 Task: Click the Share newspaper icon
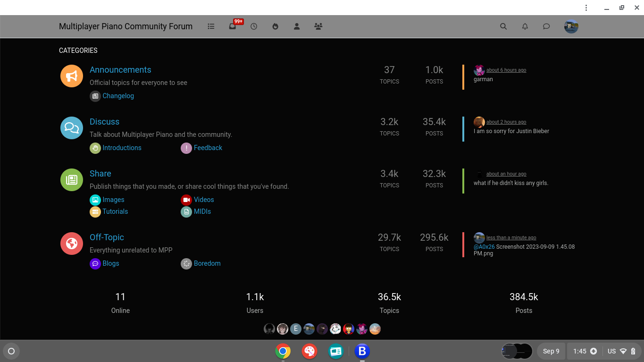[x=72, y=180]
